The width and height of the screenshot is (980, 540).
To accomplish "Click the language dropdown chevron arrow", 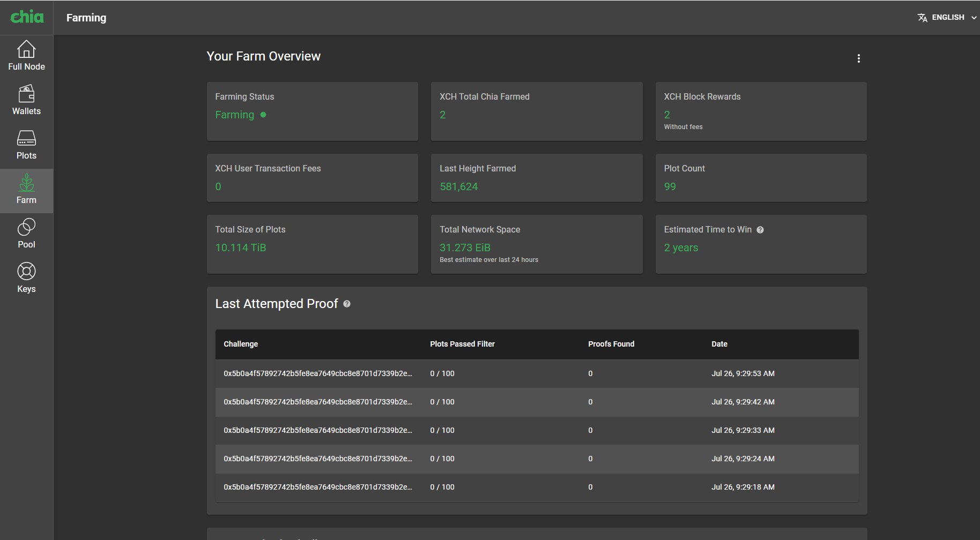I will 974,18.
